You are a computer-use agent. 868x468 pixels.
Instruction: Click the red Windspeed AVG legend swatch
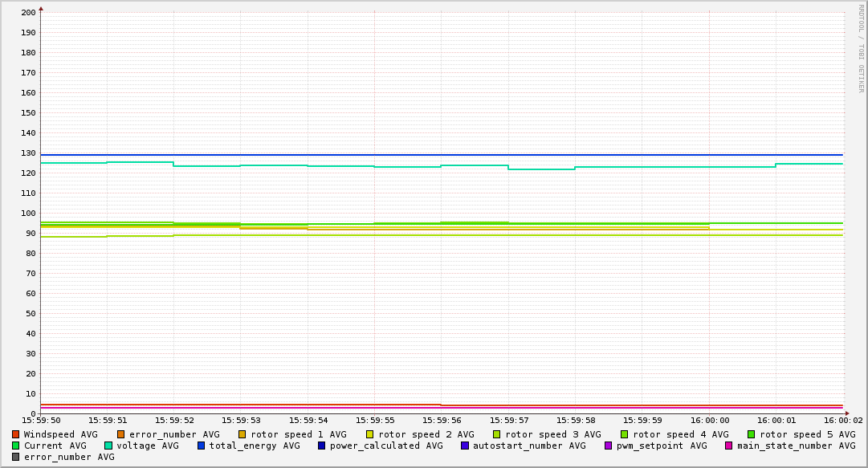pyautogui.click(x=15, y=434)
